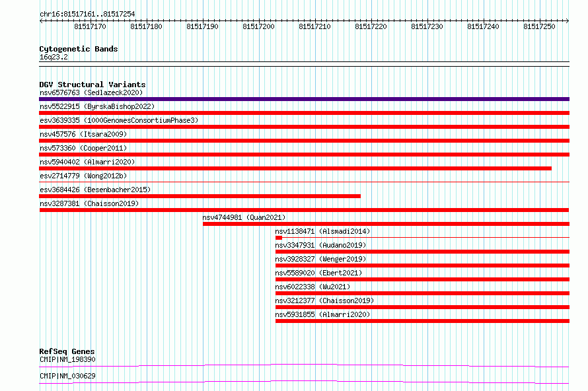588x391 pixels.
Task: Click esv2714779 (Wong2012b) label
Action: pyautogui.click(x=83, y=176)
